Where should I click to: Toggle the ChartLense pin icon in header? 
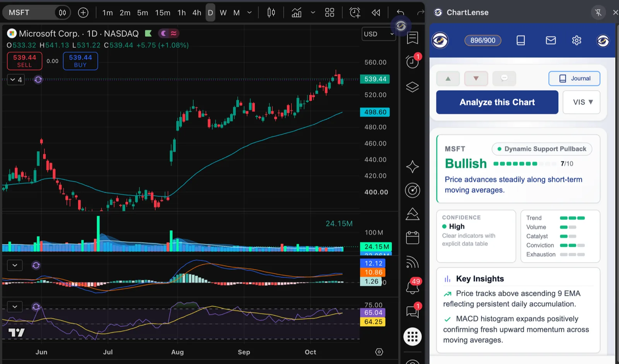point(598,13)
